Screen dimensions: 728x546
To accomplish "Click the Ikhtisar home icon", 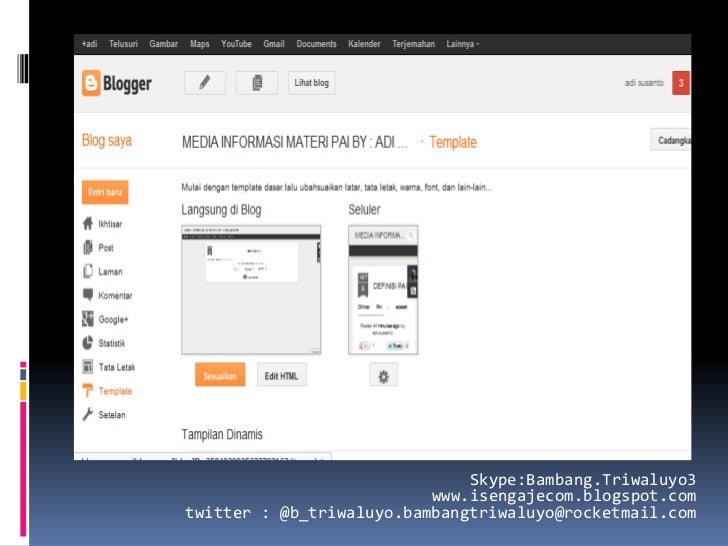I will (88, 224).
